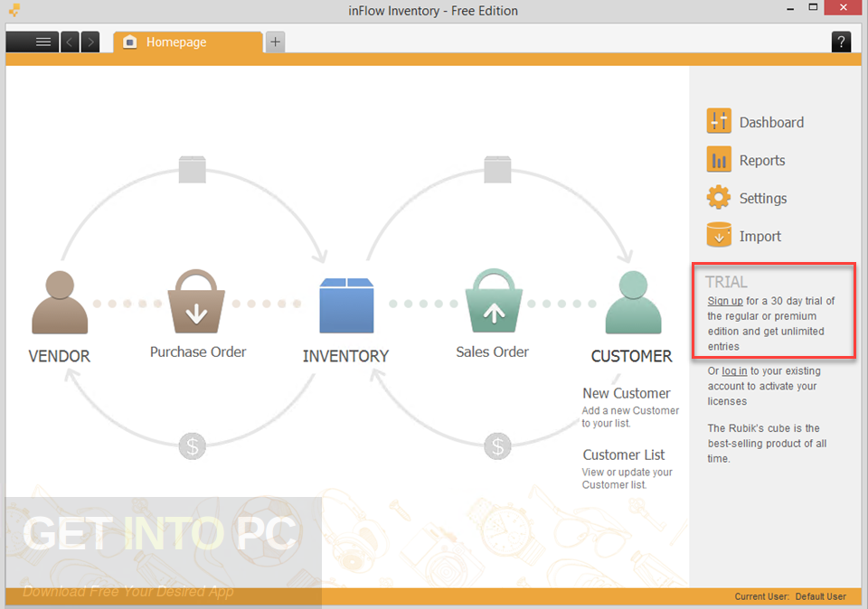Open the Dashboard label

(771, 122)
